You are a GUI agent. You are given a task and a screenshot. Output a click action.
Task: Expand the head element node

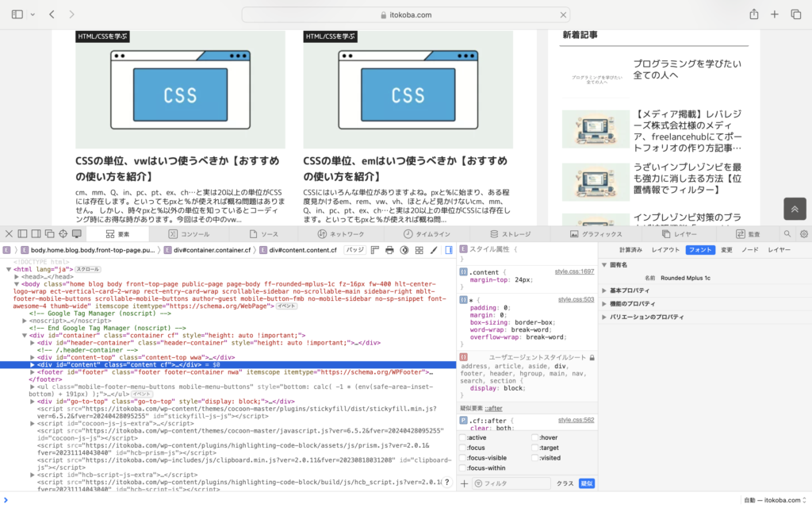click(17, 277)
